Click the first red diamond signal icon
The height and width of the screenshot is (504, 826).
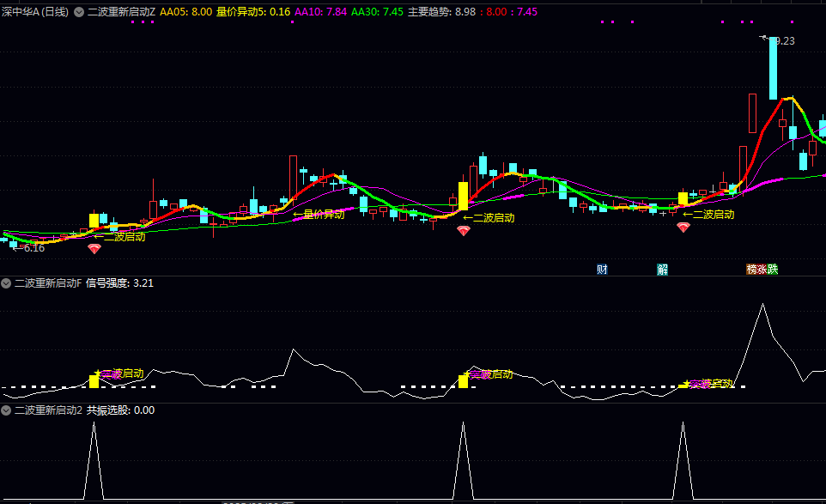(94, 249)
